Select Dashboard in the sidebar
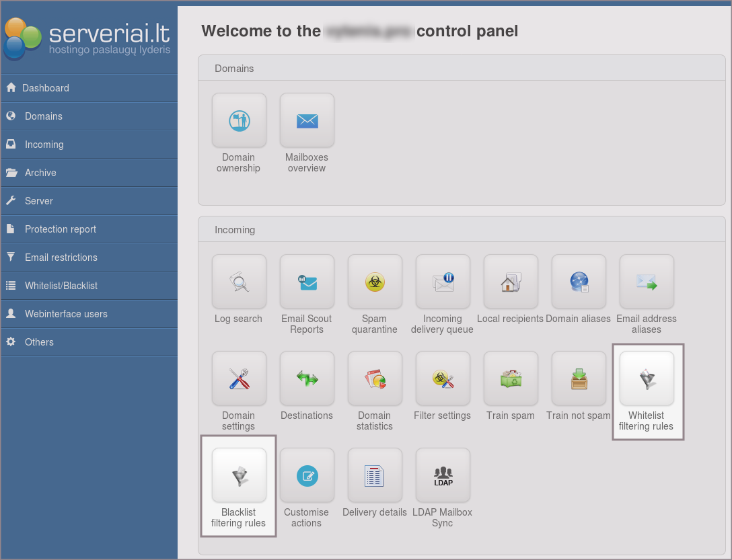This screenshot has width=732, height=560. click(46, 88)
